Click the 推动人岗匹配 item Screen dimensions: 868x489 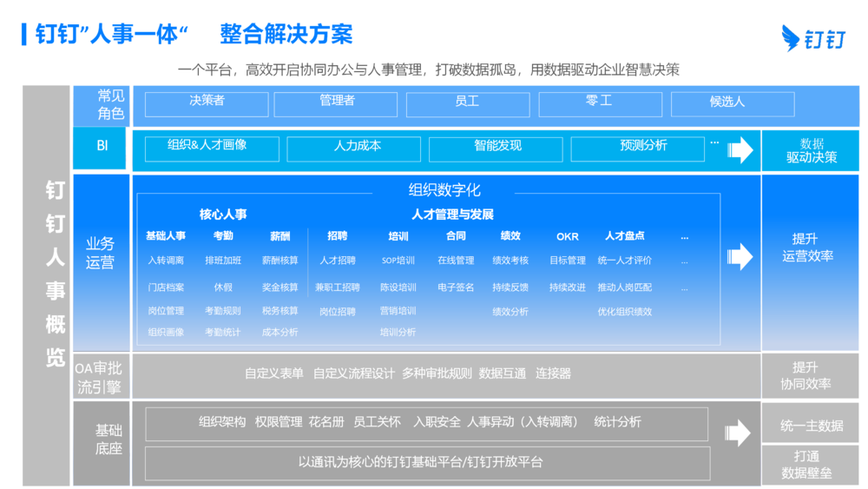[624, 287]
